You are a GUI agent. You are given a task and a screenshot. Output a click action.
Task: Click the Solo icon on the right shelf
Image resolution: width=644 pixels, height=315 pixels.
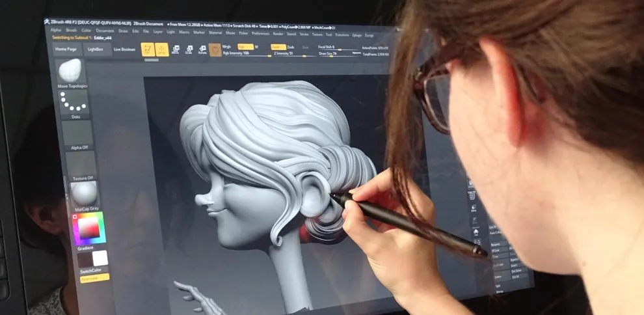coord(476,232)
